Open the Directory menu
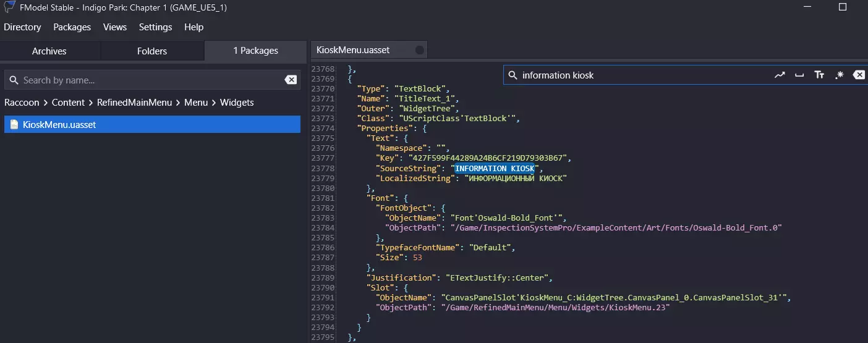 click(22, 27)
